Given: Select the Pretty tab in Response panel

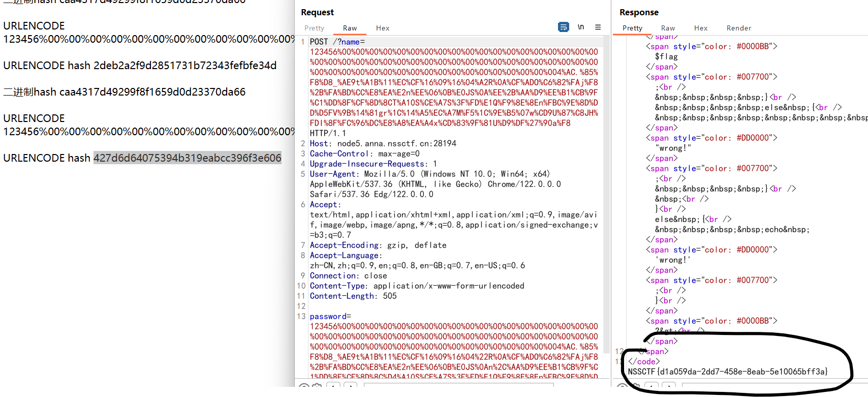Looking at the screenshot, I should coord(632,28).
